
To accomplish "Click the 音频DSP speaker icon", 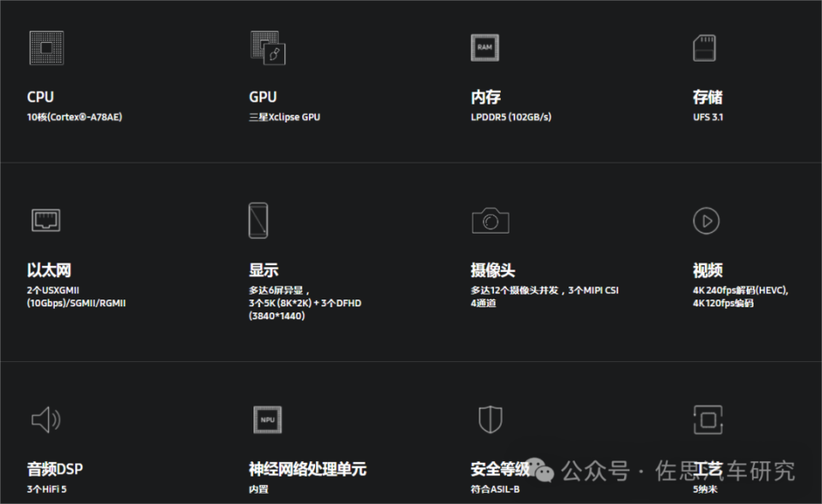I will pos(45,419).
